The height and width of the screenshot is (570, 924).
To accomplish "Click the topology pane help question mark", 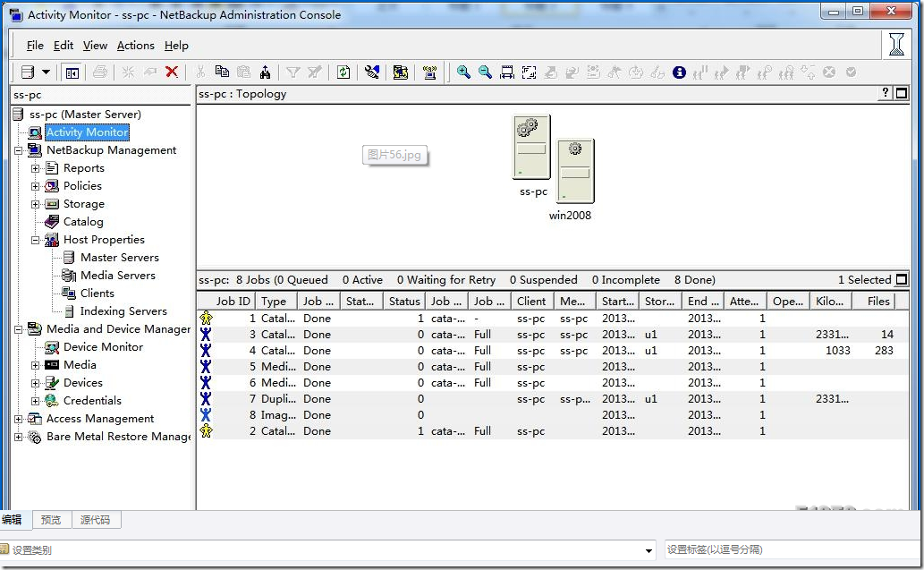I will pos(886,92).
